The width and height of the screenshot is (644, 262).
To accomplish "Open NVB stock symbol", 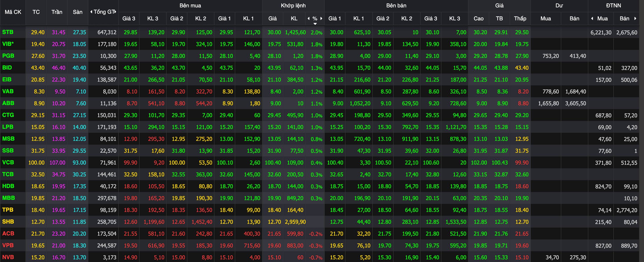I will 8,257.
